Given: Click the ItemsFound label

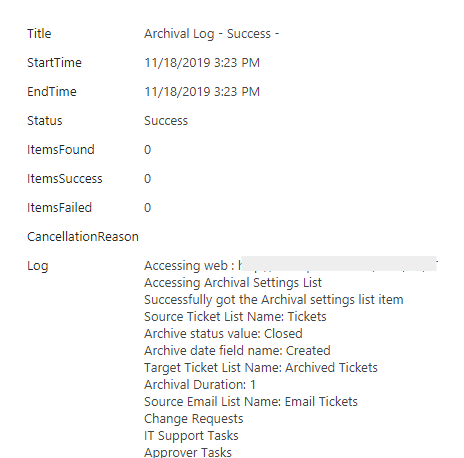Looking at the screenshot, I should (61, 150).
